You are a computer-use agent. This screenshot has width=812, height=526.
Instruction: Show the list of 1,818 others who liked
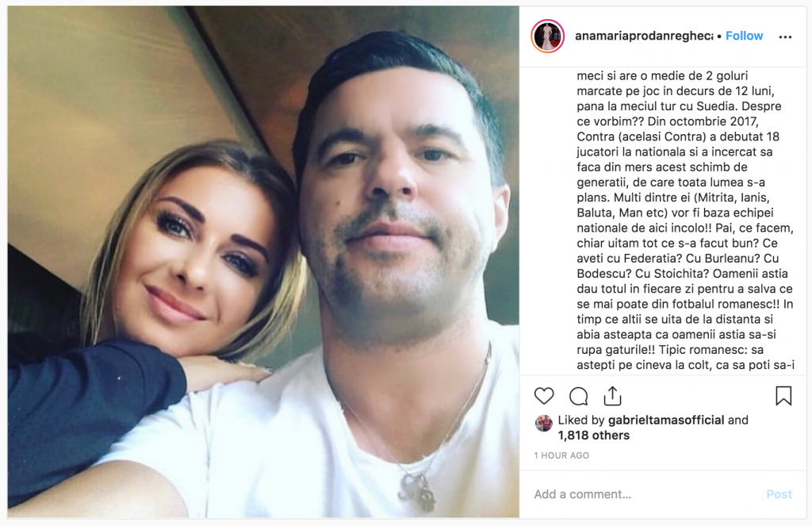(593, 436)
